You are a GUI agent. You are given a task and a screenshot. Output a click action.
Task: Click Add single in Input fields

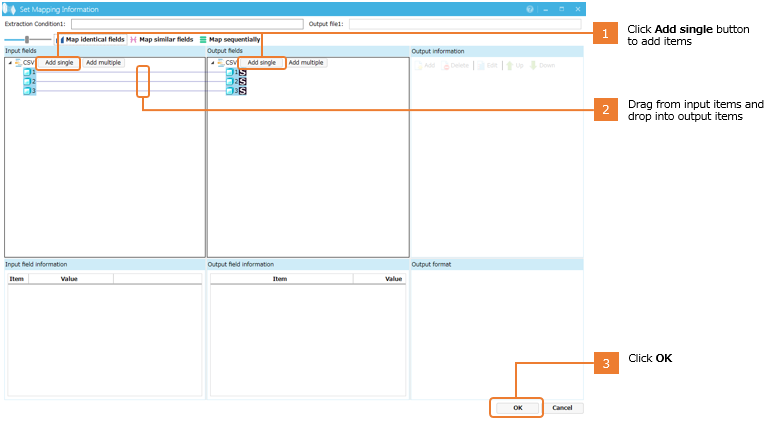[x=59, y=62]
